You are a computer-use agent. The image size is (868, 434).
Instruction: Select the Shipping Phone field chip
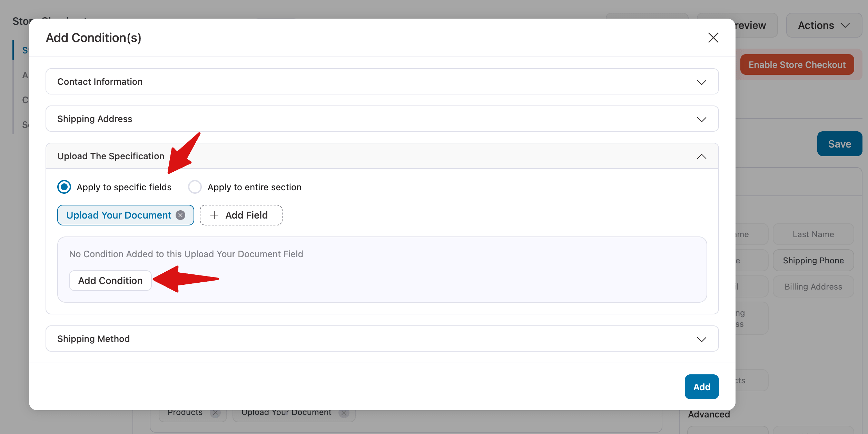pyautogui.click(x=813, y=260)
